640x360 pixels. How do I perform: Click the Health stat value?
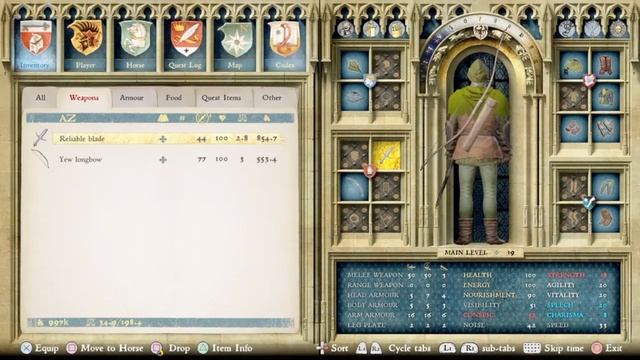pyautogui.click(x=530, y=275)
